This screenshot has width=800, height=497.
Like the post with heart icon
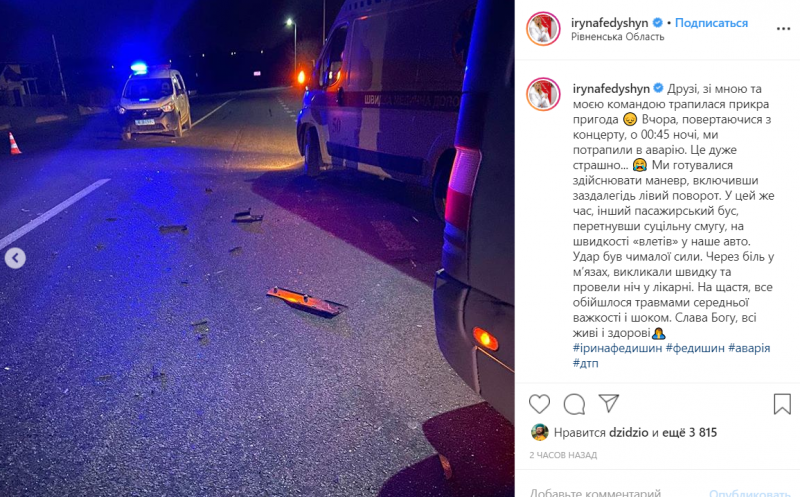539,404
